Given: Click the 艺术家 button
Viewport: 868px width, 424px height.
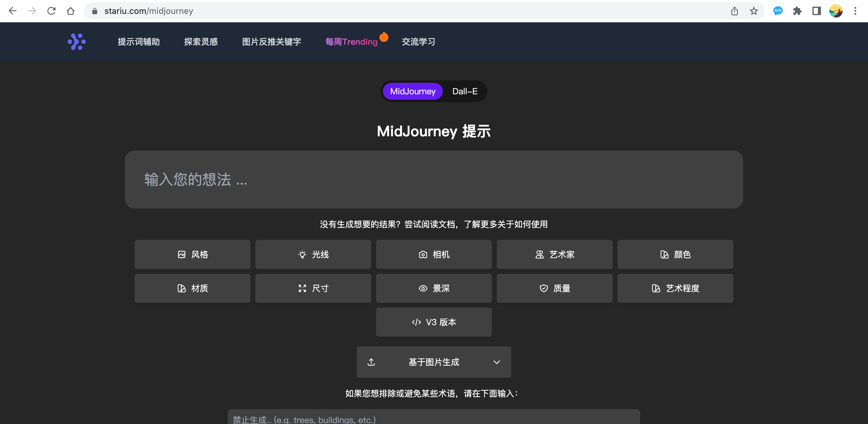Looking at the screenshot, I should (x=554, y=254).
